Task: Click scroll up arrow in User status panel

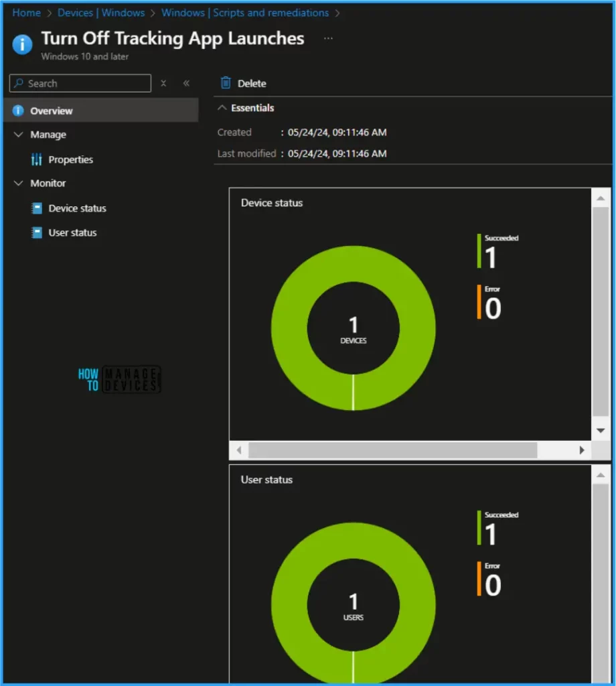Action: coord(601,475)
